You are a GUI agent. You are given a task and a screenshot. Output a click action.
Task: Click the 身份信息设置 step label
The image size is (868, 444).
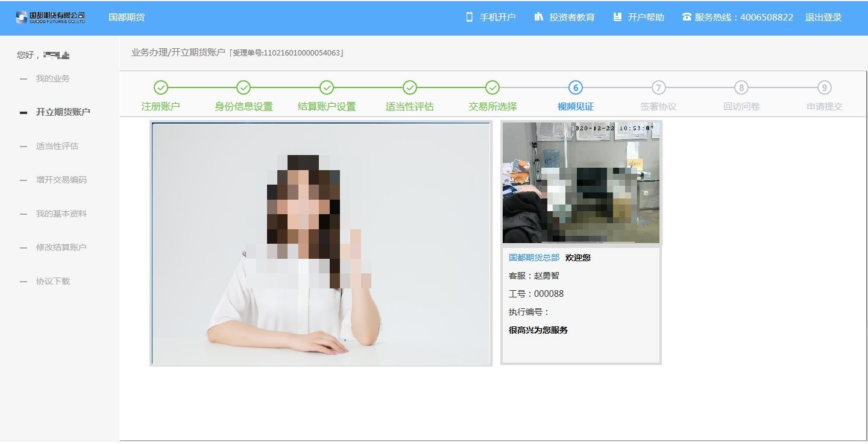click(244, 107)
